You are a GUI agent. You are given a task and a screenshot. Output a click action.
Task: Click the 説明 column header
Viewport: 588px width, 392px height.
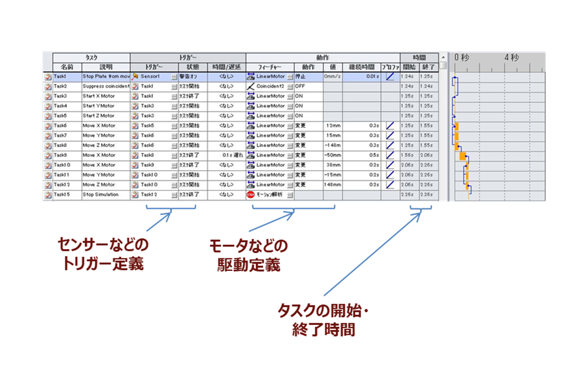(x=106, y=67)
